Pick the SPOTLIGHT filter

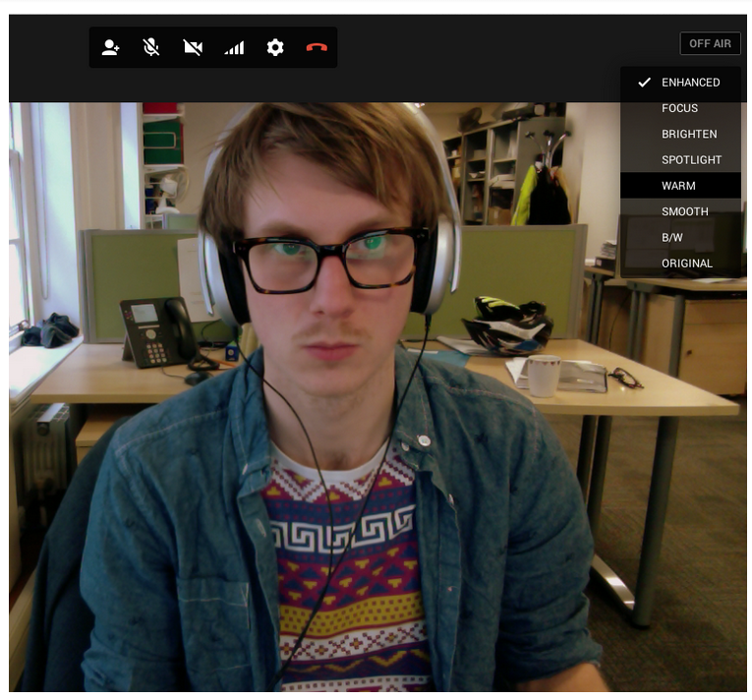click(680, 160)
